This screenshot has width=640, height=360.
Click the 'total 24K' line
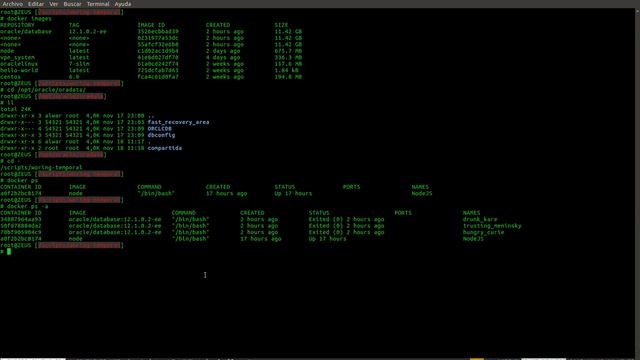coord(16,109)
